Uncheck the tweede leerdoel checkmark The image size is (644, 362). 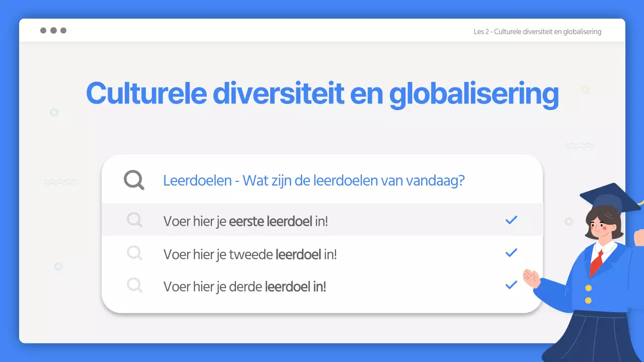tap(511, 252)
